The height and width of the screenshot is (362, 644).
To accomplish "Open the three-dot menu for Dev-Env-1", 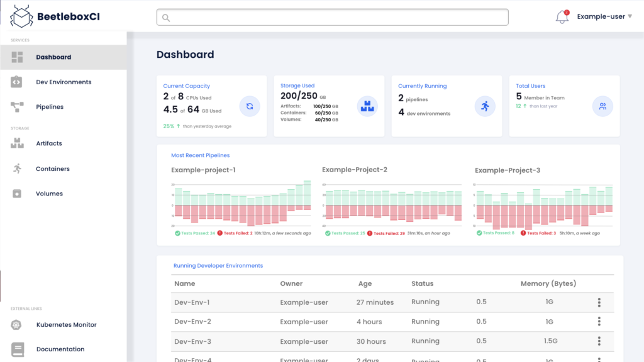I will 599,302.
